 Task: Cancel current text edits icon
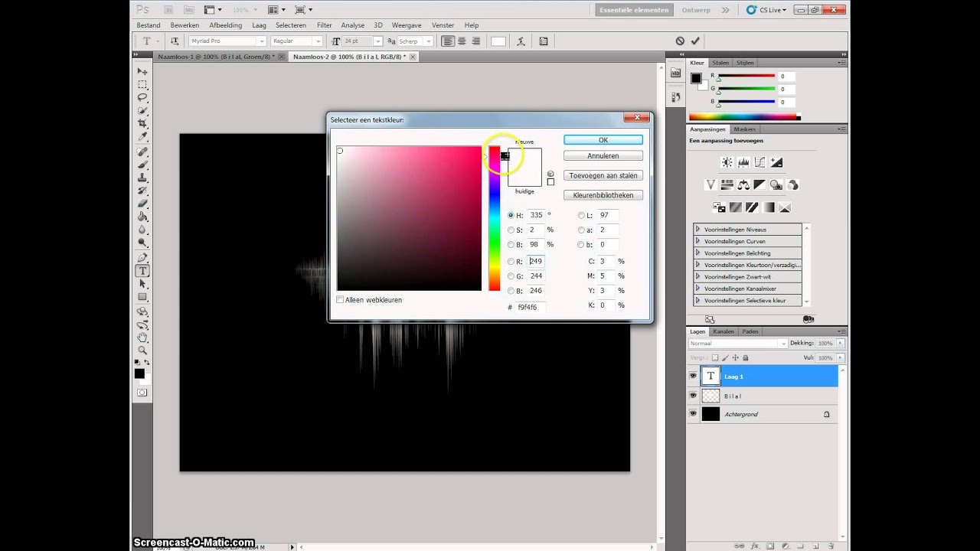coord(680,41)
